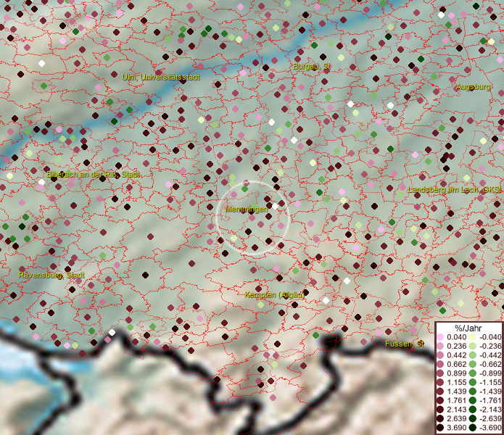Click the Memmingen city label
This screenshot has width=504, height=435.
[246, 209]
